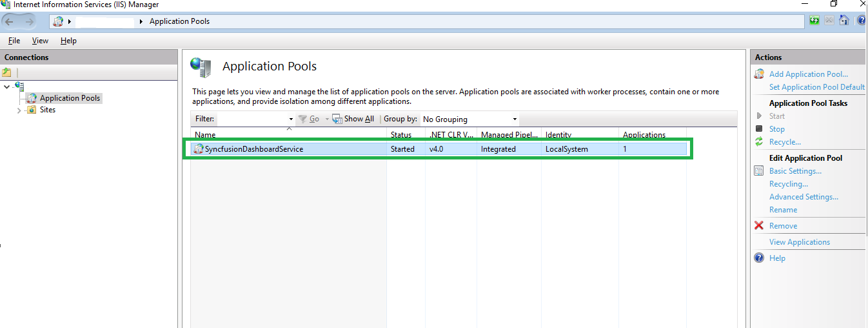Click the SyncfusionDashboardService pool icon
Screen dimensions: 868x328
(199, 149)
